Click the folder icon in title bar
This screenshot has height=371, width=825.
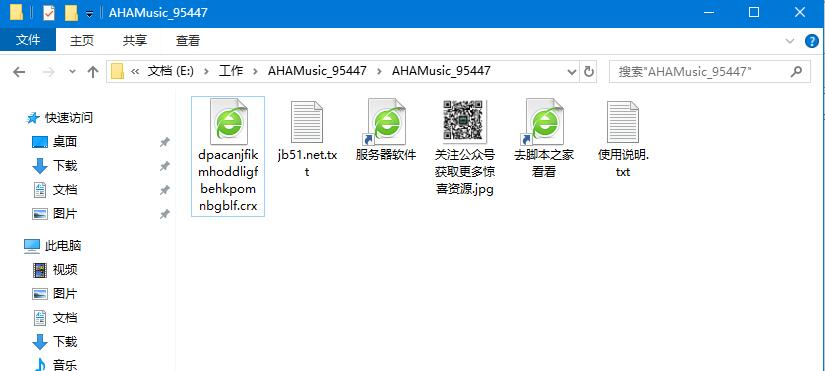[x=16, y=12]
